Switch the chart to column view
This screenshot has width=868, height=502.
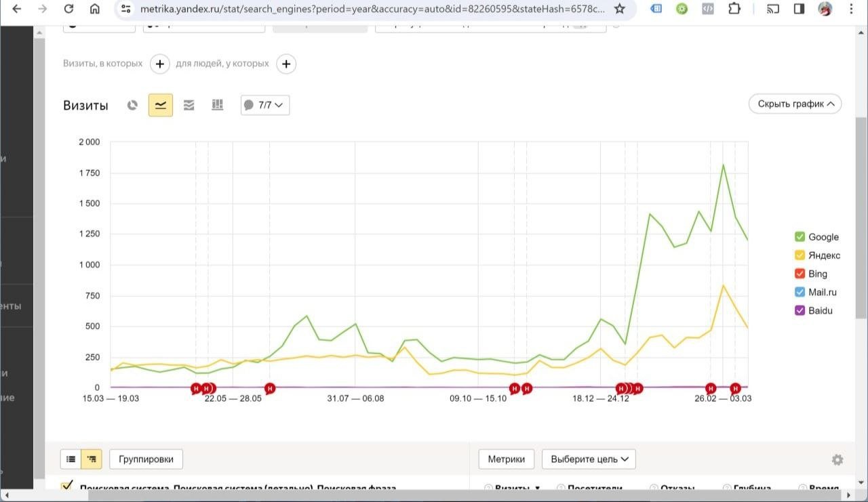[217, 105]
